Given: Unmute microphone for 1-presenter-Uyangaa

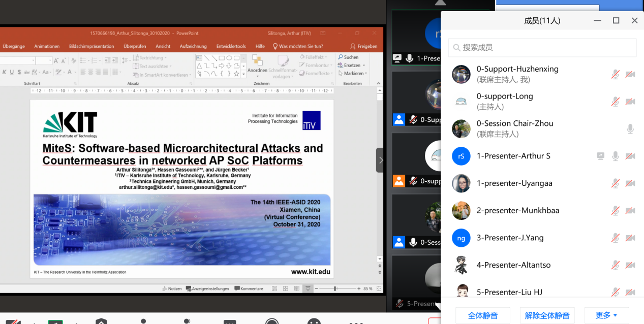Looking at the screenshot, I should [x=615, y=183].
